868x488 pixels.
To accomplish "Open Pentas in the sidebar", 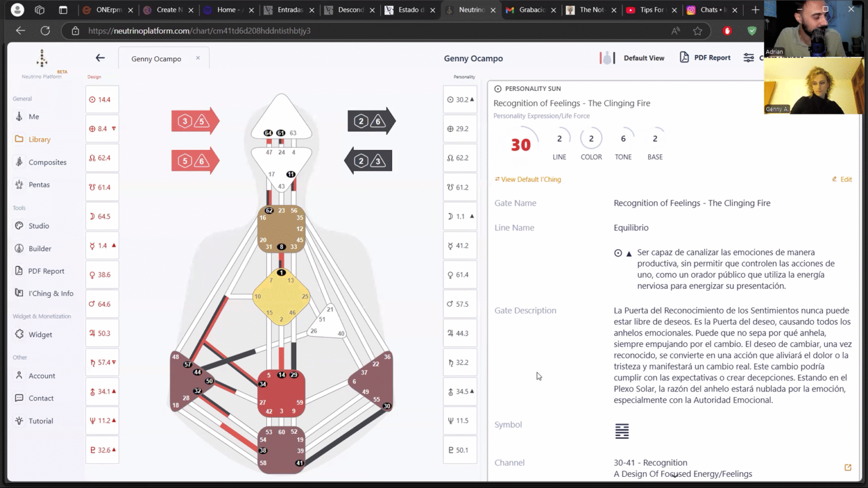I will tap(39, 185).
